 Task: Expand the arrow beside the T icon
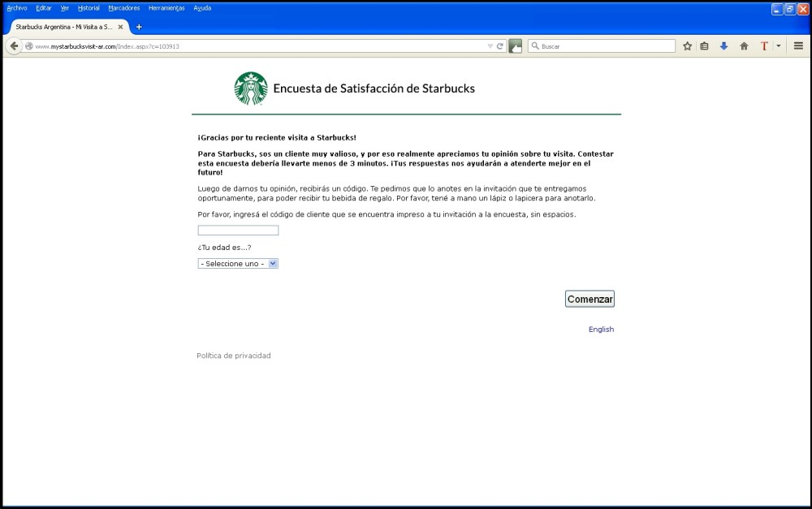tap(777, 46)
